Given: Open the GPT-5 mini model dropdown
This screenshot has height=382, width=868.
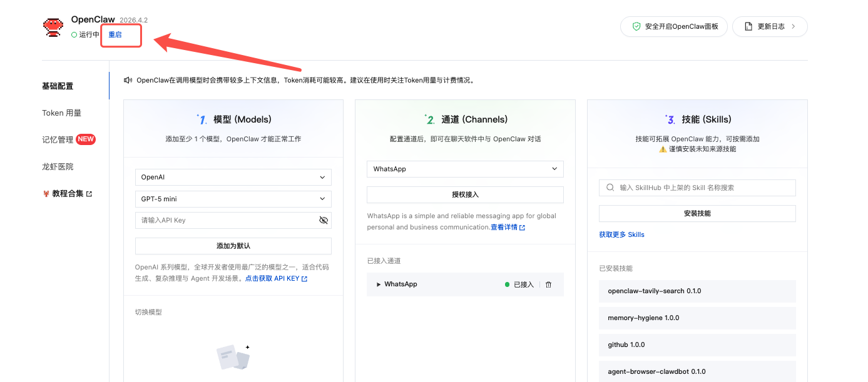Looking at the screenshot, I should [x=233, y=199].
